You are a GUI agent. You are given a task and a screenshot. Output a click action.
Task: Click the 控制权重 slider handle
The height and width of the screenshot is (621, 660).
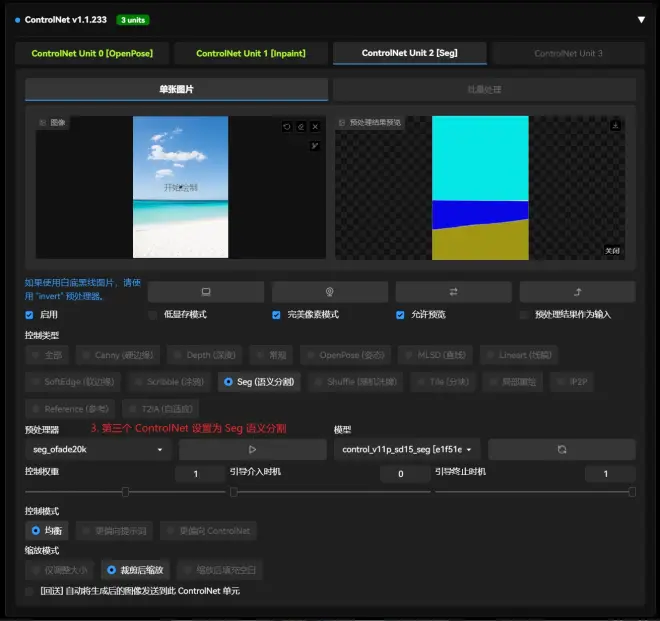coord(125,492)
